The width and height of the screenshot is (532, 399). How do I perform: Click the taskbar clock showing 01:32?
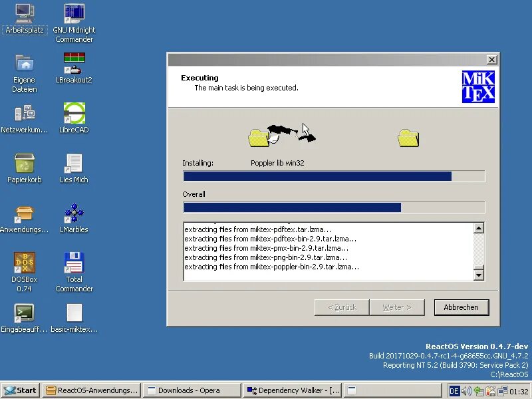click(x=519, y=392)
